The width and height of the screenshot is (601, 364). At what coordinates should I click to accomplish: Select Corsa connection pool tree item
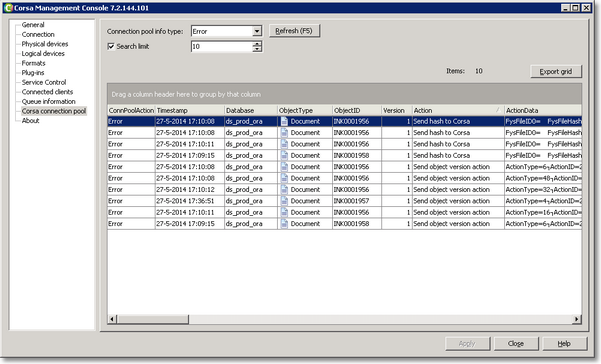54,111
